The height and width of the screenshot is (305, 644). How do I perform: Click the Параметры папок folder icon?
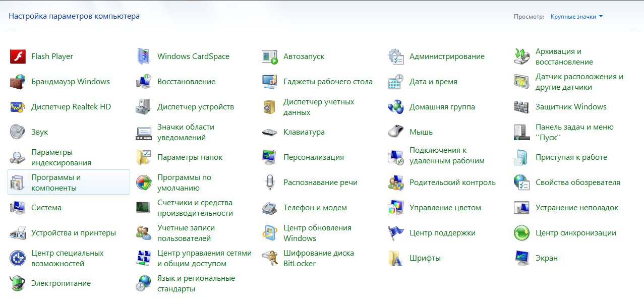pos(144,157)
